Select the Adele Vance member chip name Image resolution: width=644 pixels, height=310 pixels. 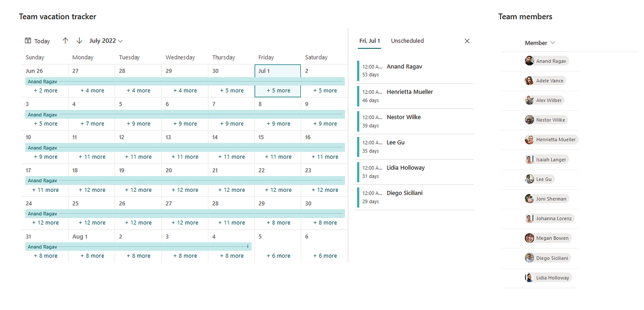click(550, 80)
